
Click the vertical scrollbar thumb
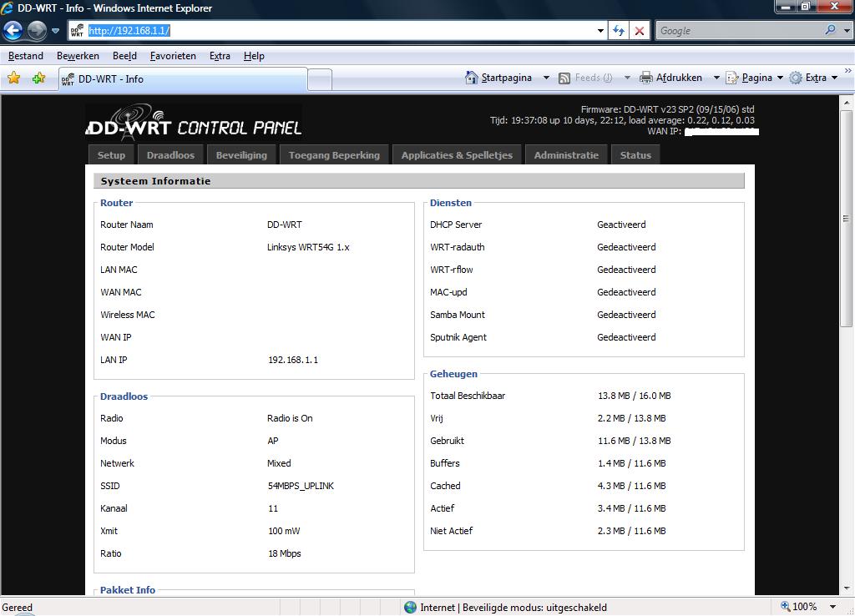[x=847, y=218]
